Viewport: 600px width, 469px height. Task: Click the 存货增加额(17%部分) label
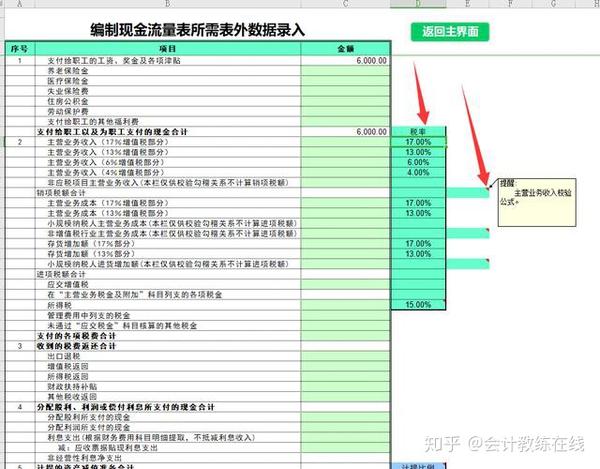(91, 244)
